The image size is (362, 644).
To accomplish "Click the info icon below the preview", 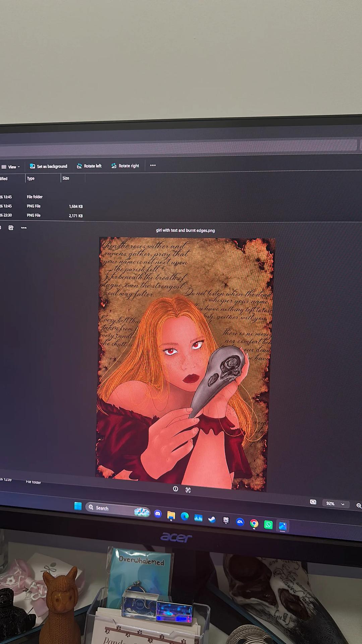I will (175, 489).
